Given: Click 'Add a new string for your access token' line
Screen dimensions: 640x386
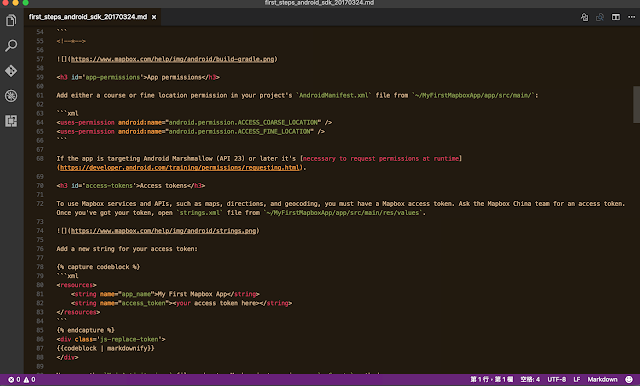Looking at the screenshot, I should [127, 249].
